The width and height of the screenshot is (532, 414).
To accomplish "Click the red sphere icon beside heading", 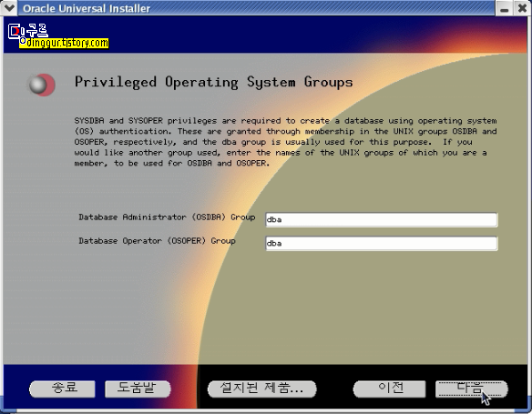I will point(42,85).
